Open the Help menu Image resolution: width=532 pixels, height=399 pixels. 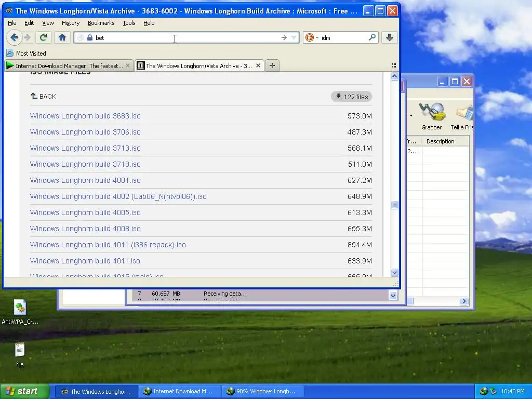tap(149, 23)
